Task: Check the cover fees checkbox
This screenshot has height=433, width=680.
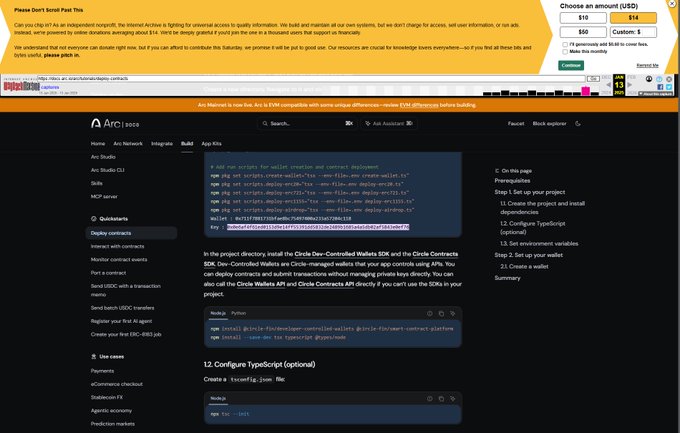Action: pos(565,44)
